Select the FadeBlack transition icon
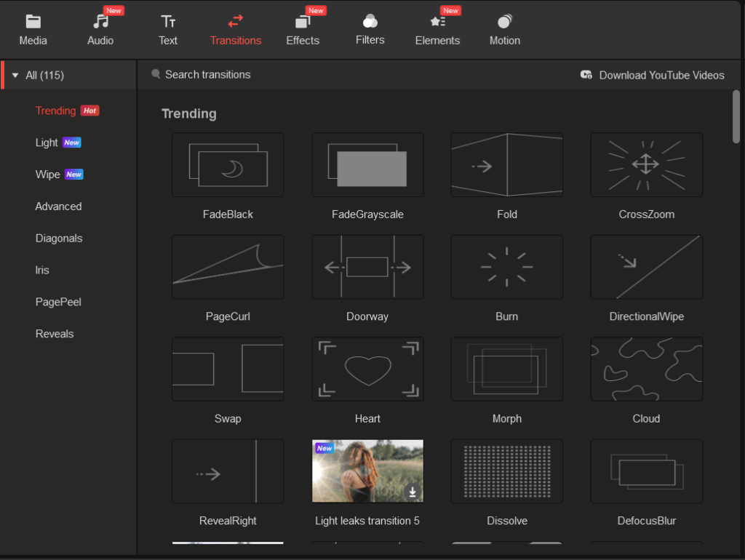This screenshot has height=560, width=745. [x=228, y=165]
